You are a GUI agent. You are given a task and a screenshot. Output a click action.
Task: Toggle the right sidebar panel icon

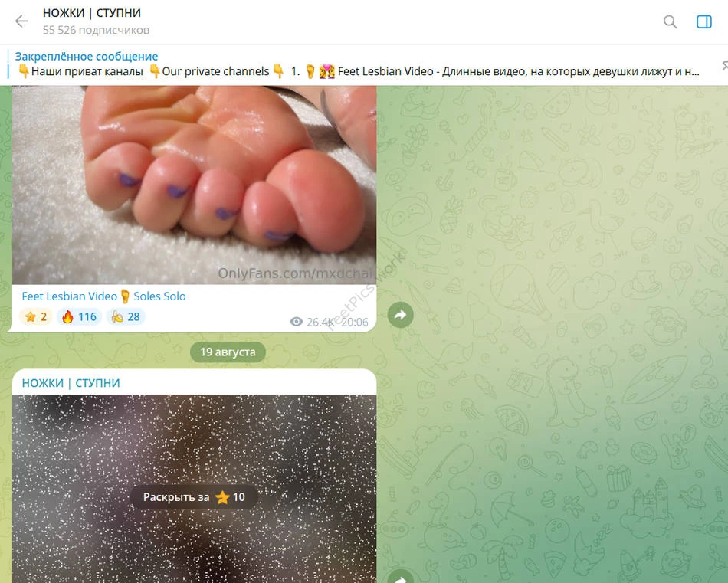pos(703,21)
